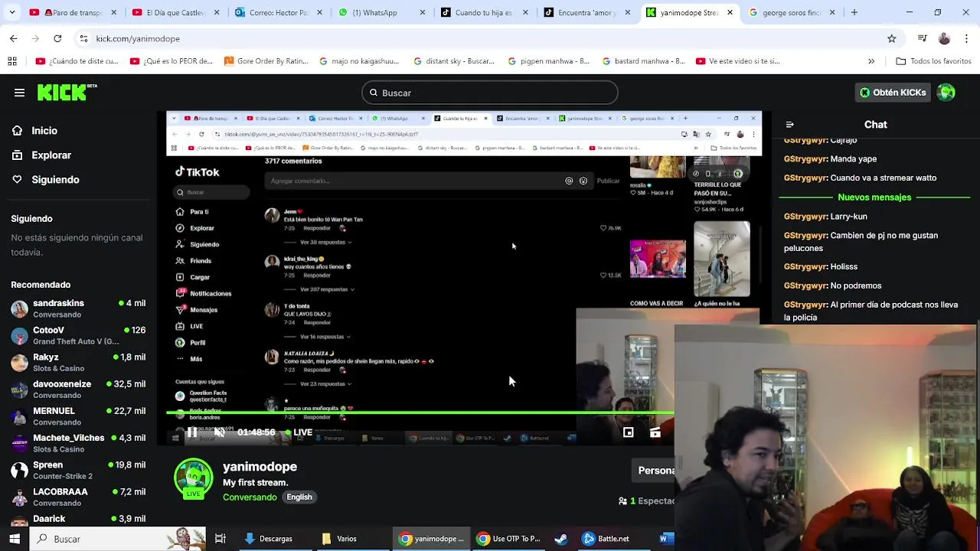The width and height of the screenshot is (980, 551).
Task: Open Spreen recommended channel
Action: [x=77, y=470]
